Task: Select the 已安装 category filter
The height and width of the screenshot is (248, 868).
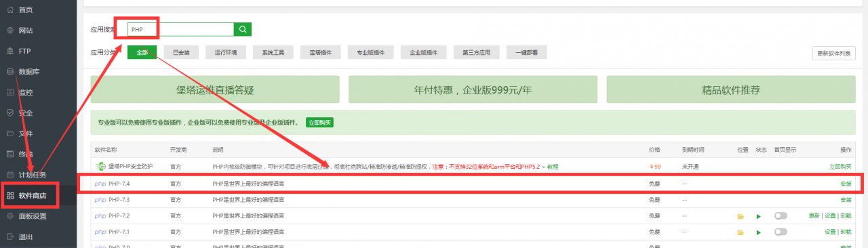Action: [181, 52]
